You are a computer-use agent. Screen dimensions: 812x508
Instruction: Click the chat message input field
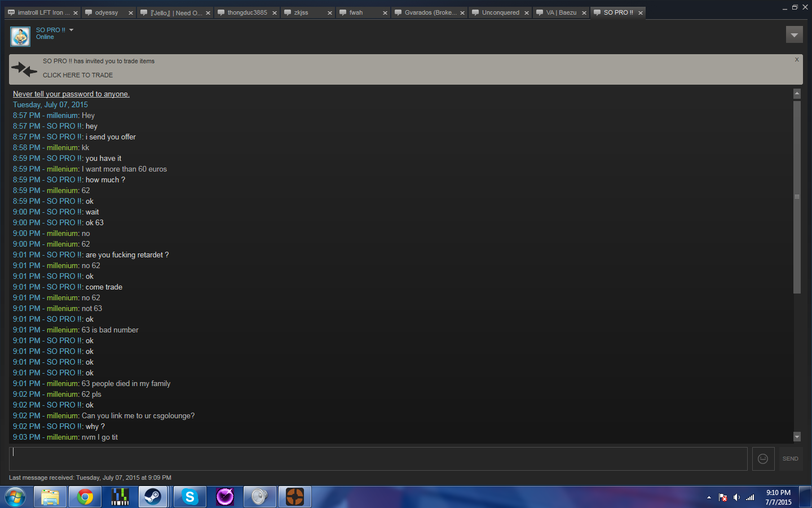pos(378,459)
